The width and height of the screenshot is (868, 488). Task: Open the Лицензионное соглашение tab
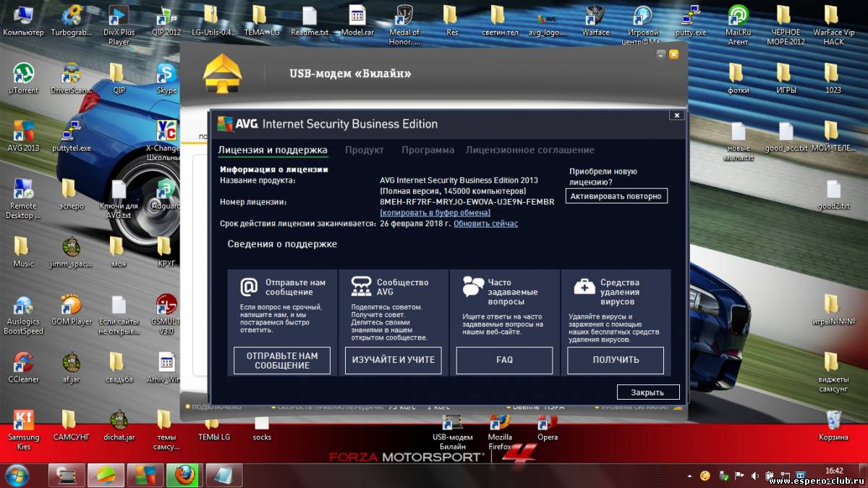coord(530,150)
